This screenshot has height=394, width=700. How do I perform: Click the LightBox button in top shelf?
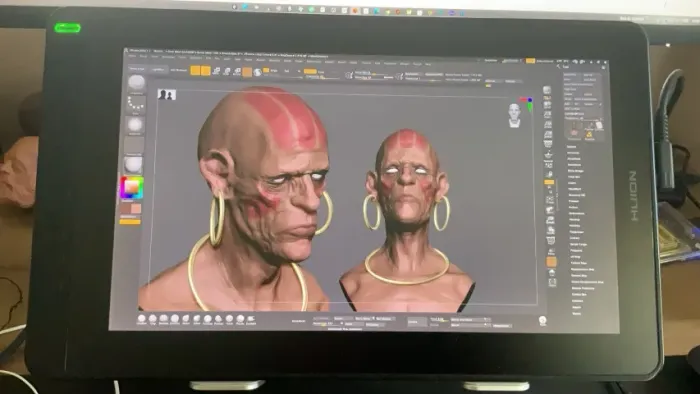[x=158, y=70]
